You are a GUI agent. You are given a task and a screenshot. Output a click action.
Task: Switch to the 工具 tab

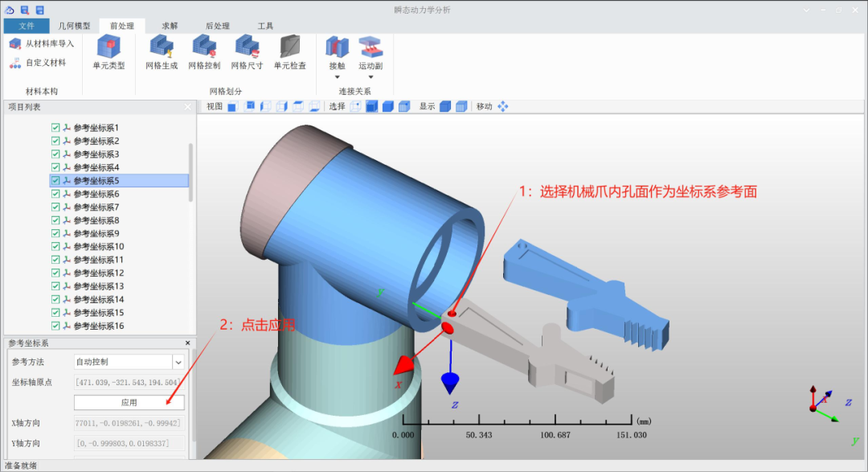pos(265,26)
